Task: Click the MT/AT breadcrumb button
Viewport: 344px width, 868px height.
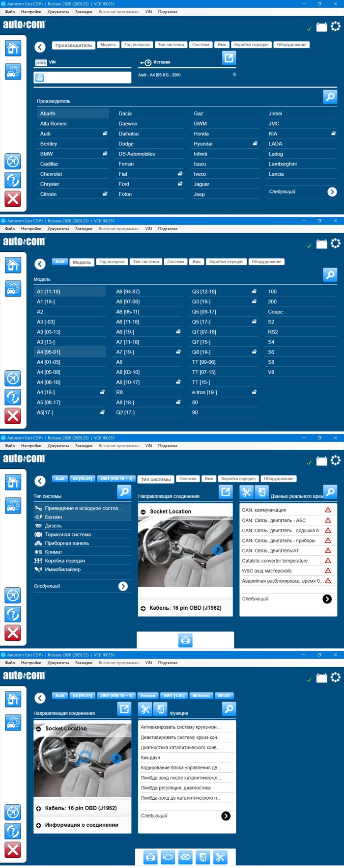Action: point(224,696)
